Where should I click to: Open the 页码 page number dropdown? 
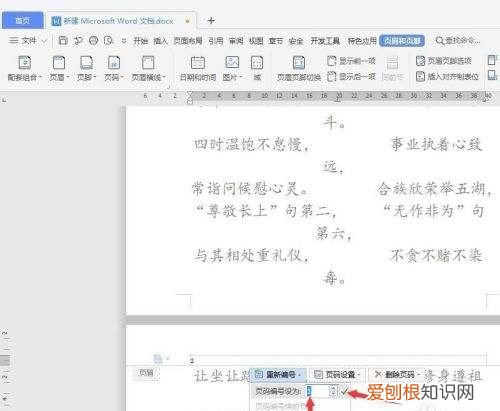point(114,68)
